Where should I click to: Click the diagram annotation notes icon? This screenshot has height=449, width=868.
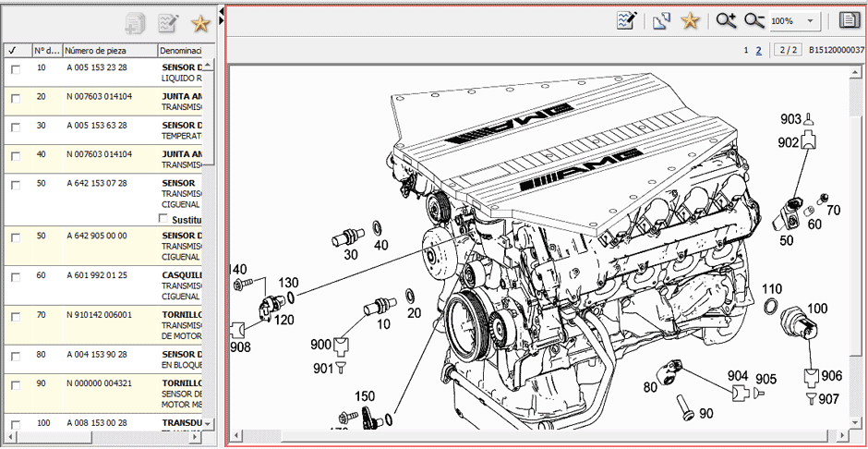[627, 21]
